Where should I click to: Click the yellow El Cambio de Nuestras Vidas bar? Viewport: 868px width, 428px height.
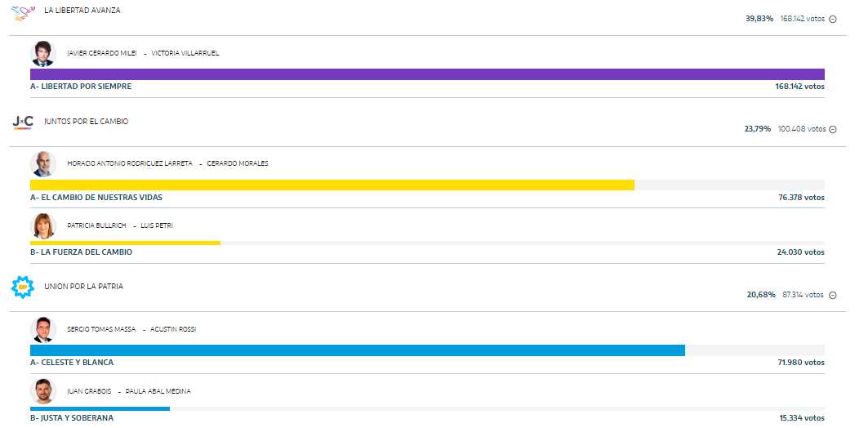coord(332,185)
